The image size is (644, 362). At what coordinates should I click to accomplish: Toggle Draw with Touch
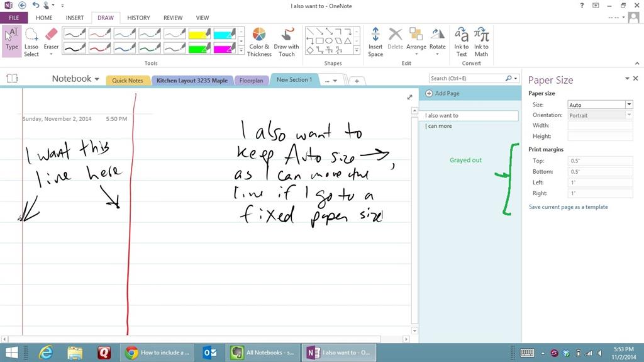tap(286, 42)
